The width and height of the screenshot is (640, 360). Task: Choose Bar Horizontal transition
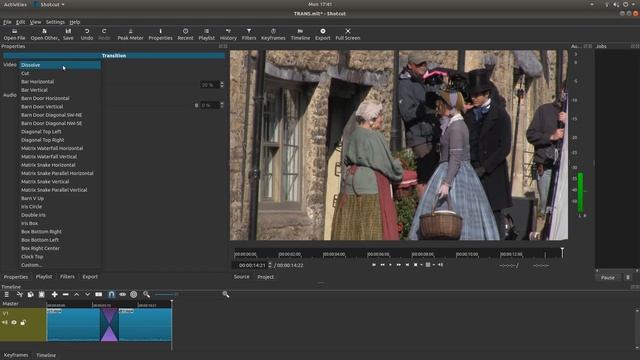pos(60,82)
